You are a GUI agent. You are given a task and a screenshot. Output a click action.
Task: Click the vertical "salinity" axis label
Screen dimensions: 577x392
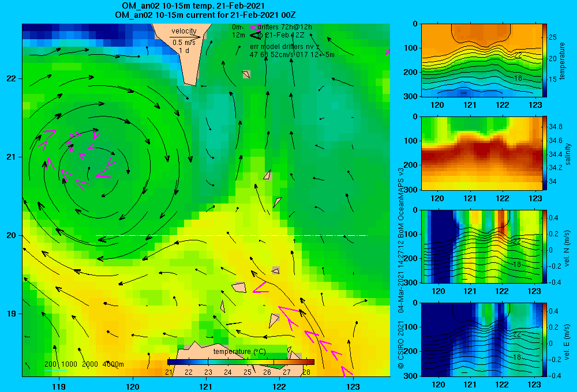(568, 154)
